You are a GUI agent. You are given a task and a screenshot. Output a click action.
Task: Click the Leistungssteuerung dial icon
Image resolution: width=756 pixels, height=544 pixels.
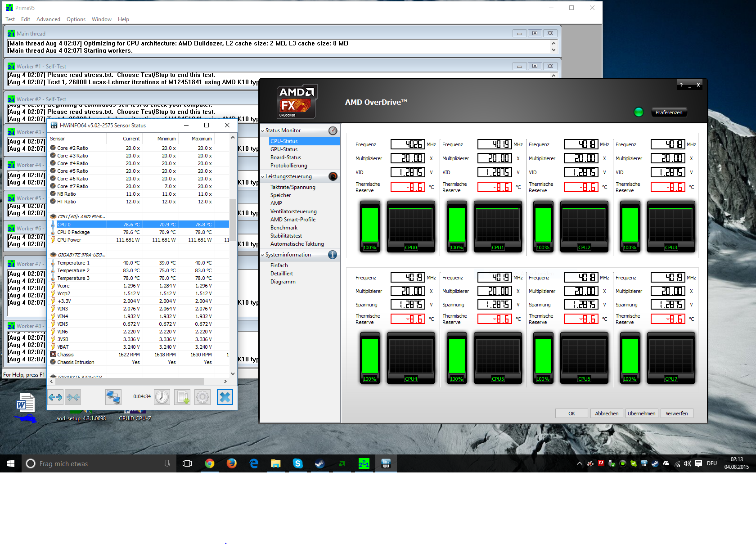click(333, 176)
